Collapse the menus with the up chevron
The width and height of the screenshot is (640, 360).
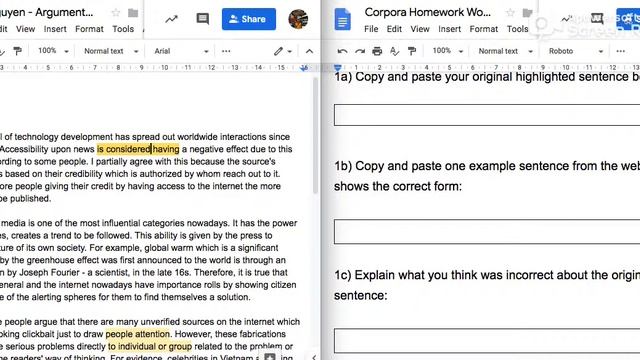tap(309, 51)
